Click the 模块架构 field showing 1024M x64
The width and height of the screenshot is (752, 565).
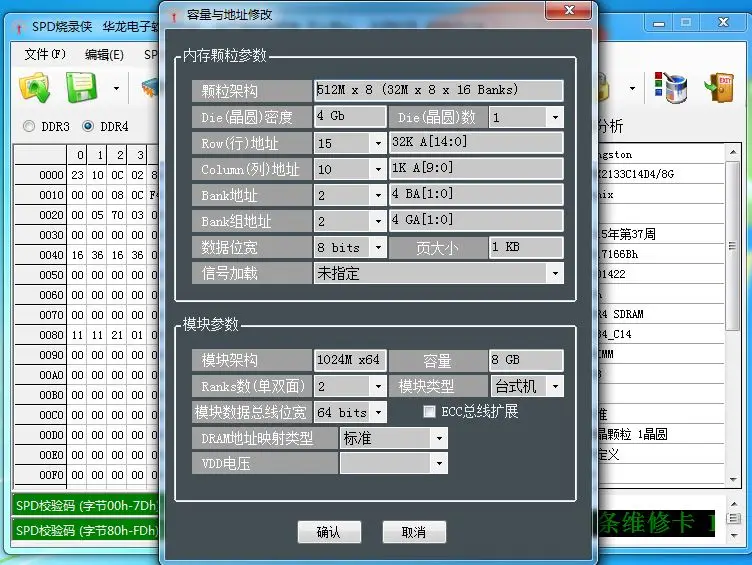350,360
